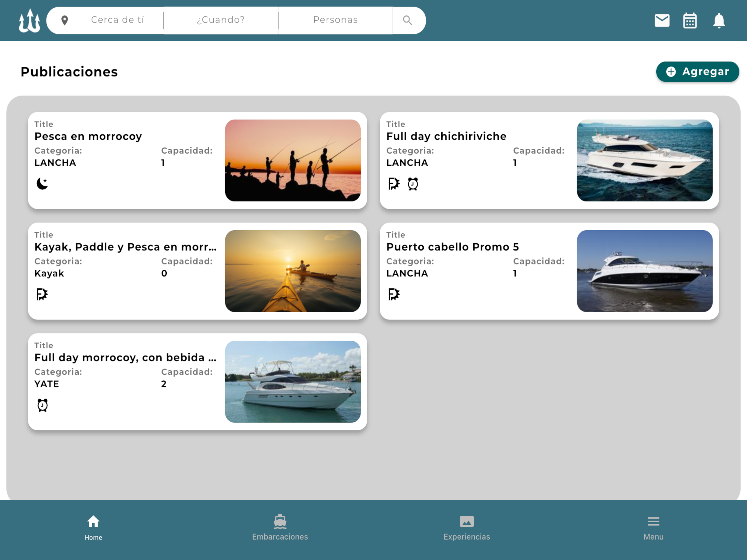Click the YATE category value

click(x=47, y=384)
